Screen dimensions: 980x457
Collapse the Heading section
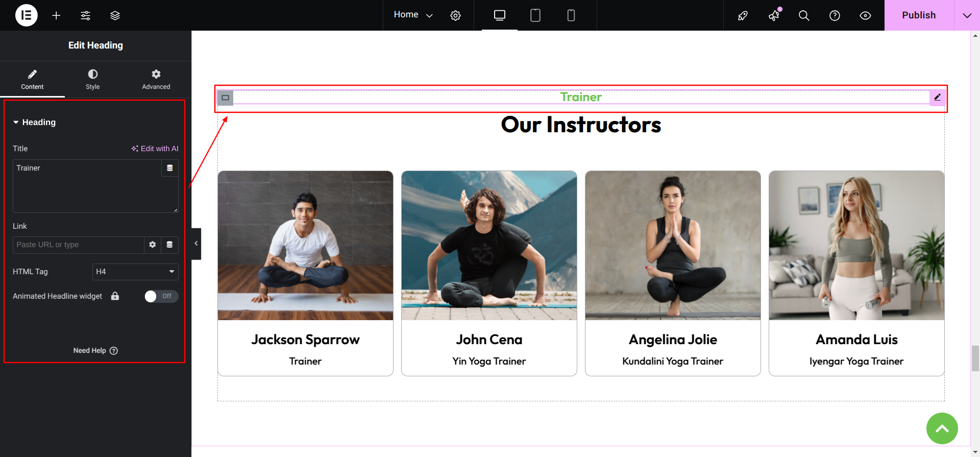coord(34,123)
